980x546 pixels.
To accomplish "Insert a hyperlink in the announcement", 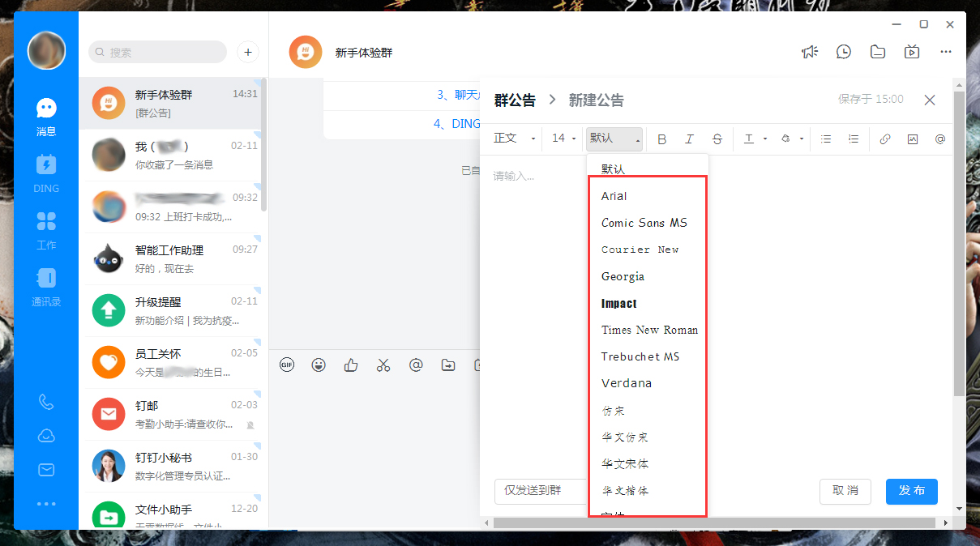I will point(885,139).
